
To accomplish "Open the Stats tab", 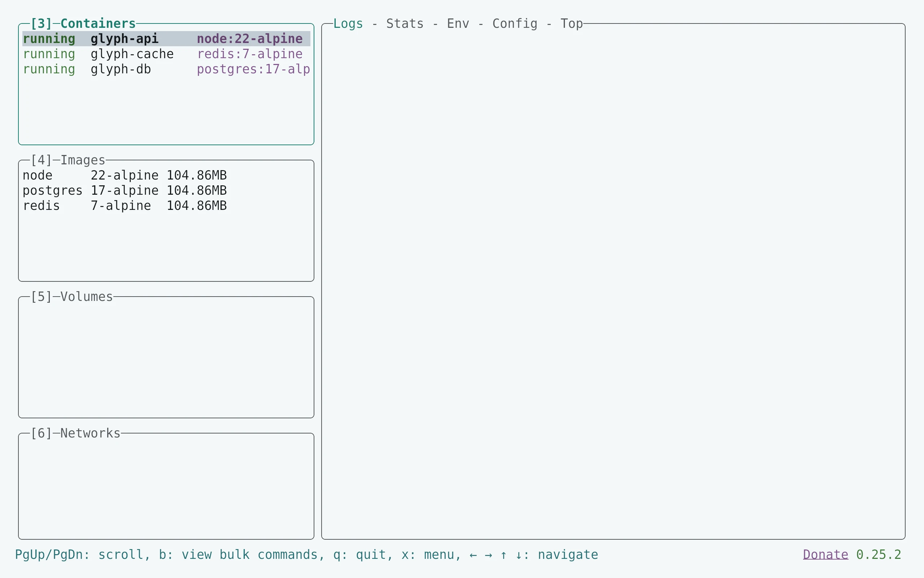I will (x=405, y=24).
